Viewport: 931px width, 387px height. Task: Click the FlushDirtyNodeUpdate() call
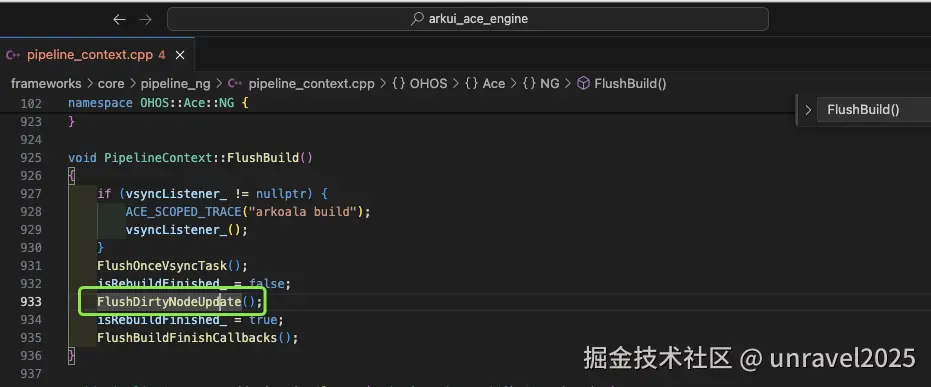[180, 302]
